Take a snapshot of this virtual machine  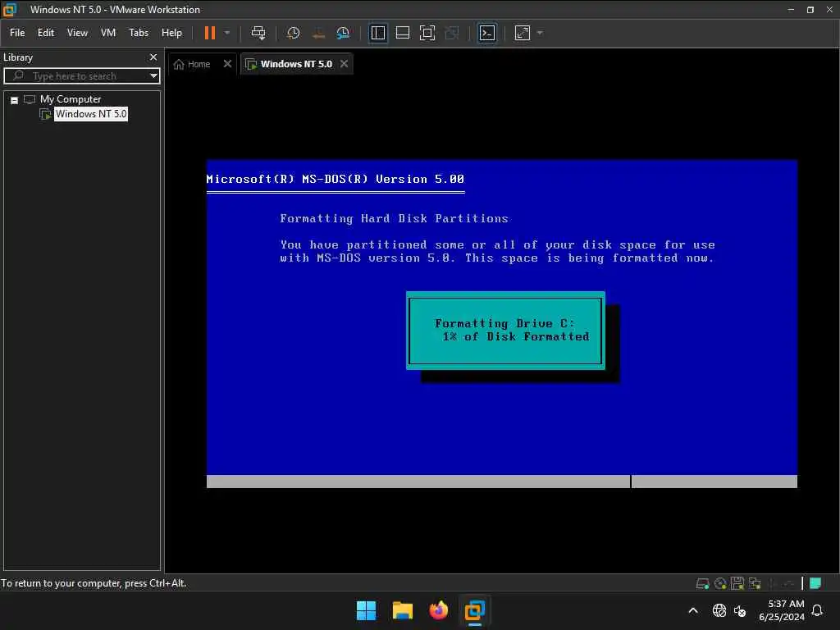[x=293, y=33]
